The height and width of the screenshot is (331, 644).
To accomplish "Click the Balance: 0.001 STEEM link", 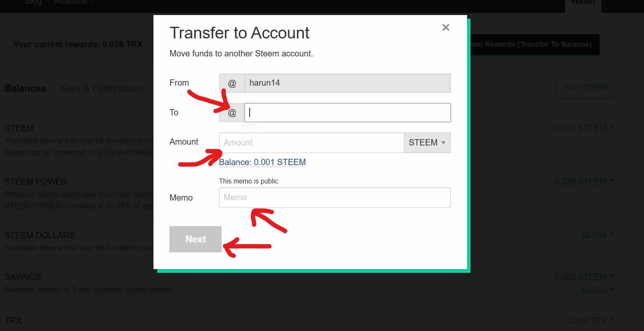I will click(x=262, y=162).
